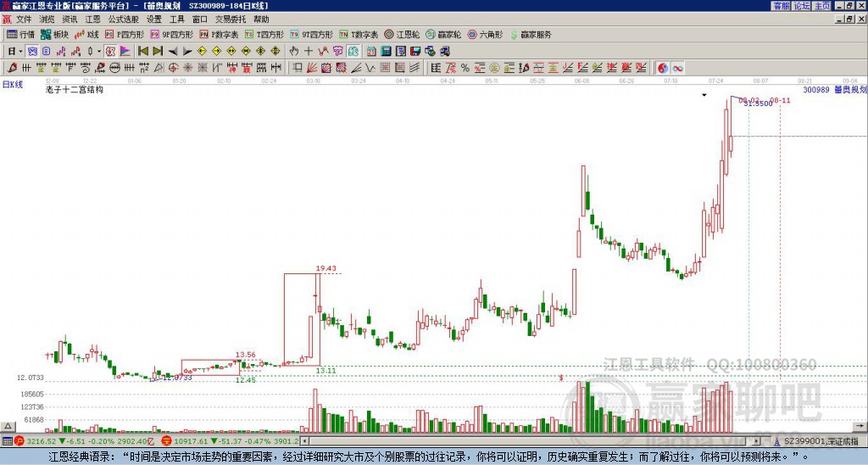The height and width of the screenshot is (465, 868).
Task: Click the 19.43 price label
Action: 326,268
